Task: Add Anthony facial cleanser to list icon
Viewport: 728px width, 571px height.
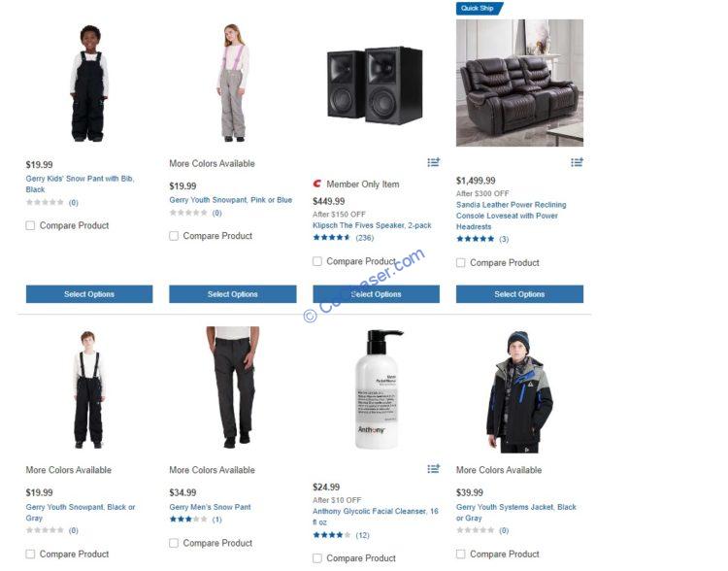Action: click(x=433, y=468)
